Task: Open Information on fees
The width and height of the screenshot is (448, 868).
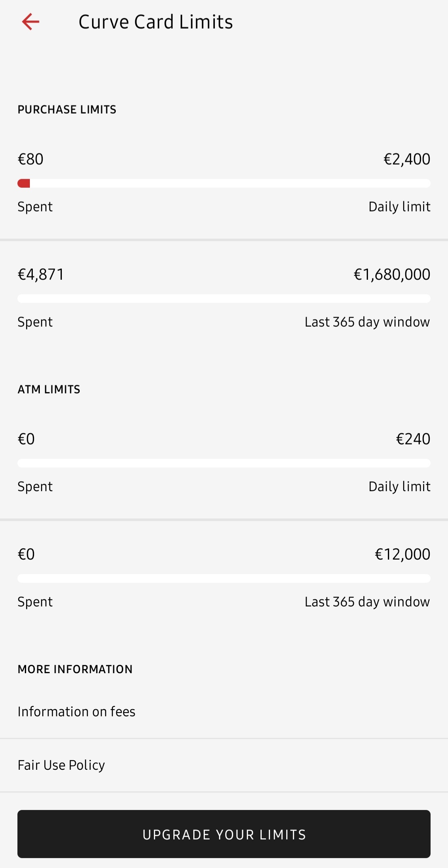Action: [76, 711]
